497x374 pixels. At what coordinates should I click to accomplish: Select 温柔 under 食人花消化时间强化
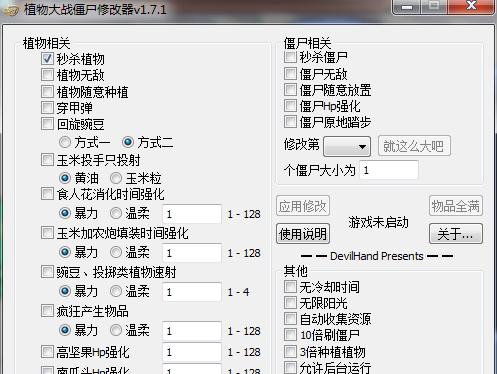[x=116, y=213]
